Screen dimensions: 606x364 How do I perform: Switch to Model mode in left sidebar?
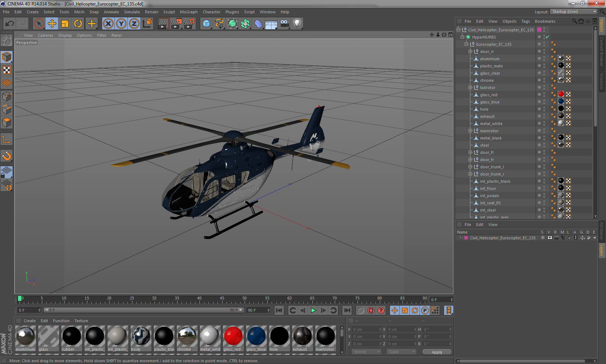click(7, 57)
